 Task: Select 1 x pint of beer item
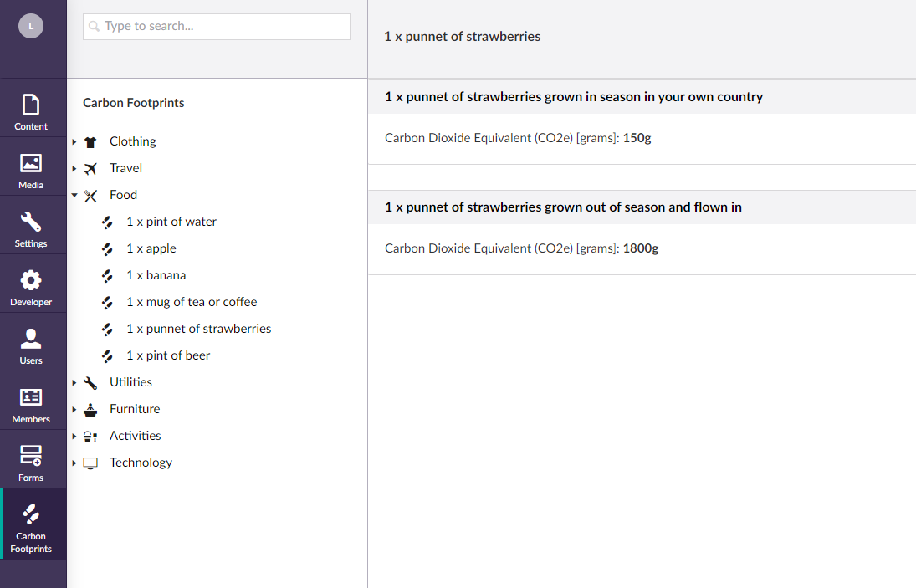(168, 355)
